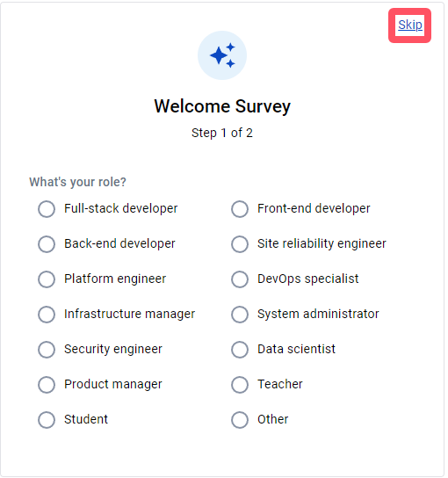Select Security engineer radio button
Screen dimensions: 448x478
(47, 350)
